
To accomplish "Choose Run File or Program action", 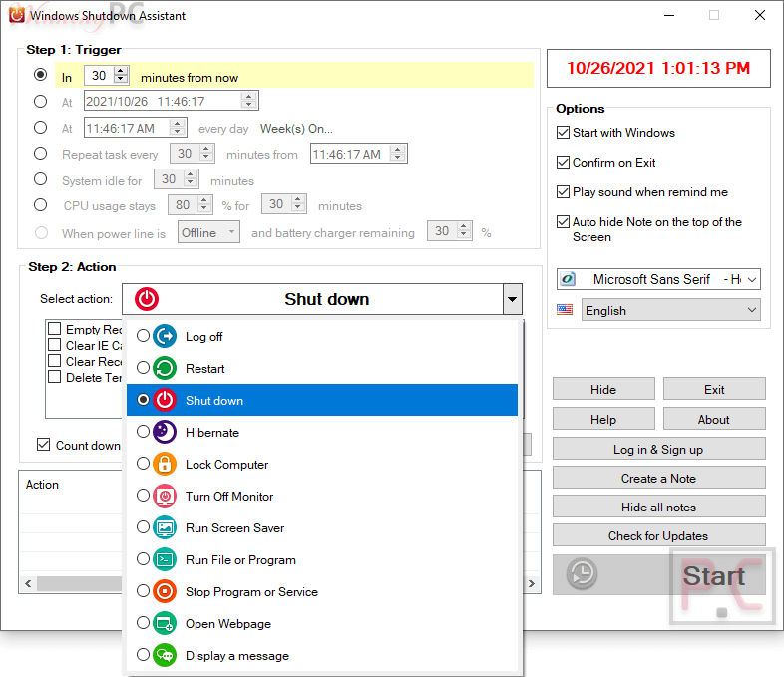I will click(322, 560).
